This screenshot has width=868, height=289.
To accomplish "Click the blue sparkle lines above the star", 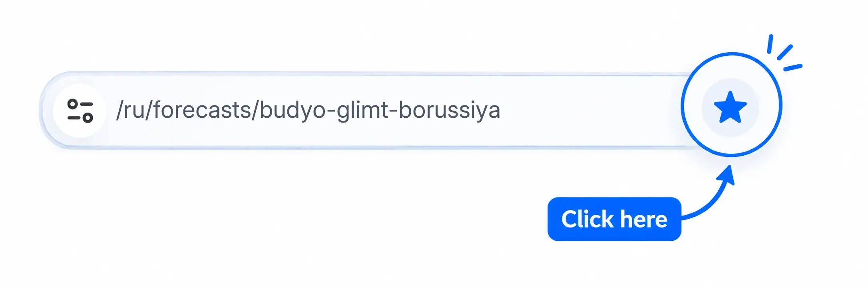I will pyautogui.click(x=784, y=53).
